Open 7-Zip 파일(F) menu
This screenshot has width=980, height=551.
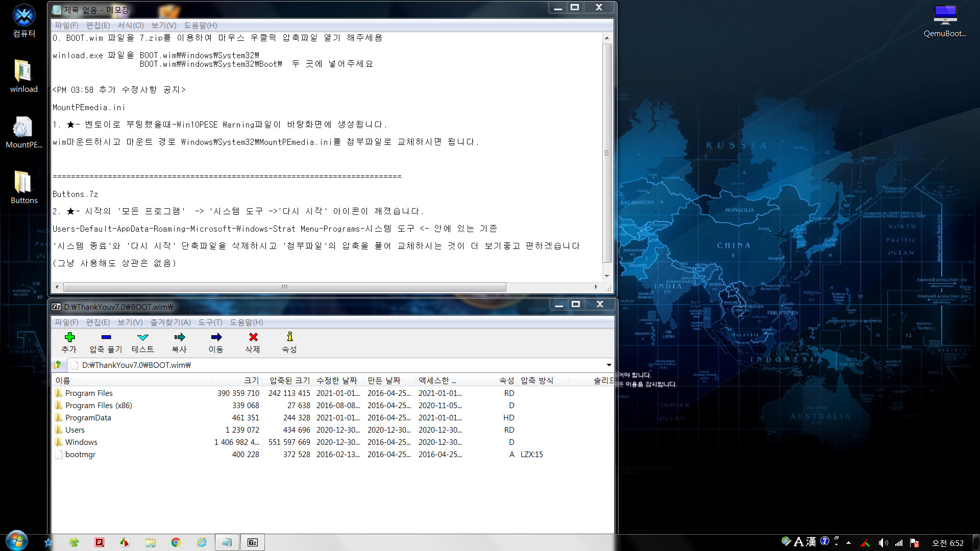66,322
